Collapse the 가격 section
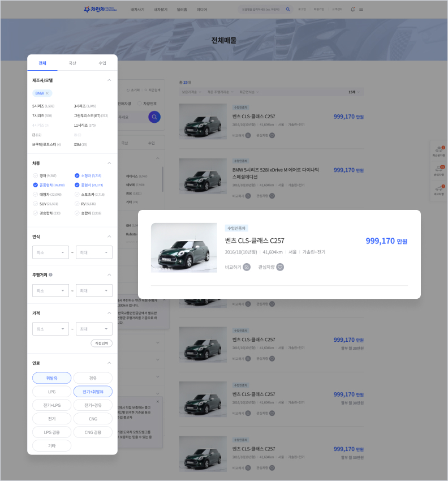This screenshot has width=448, height=481. (x=109, y=313)
